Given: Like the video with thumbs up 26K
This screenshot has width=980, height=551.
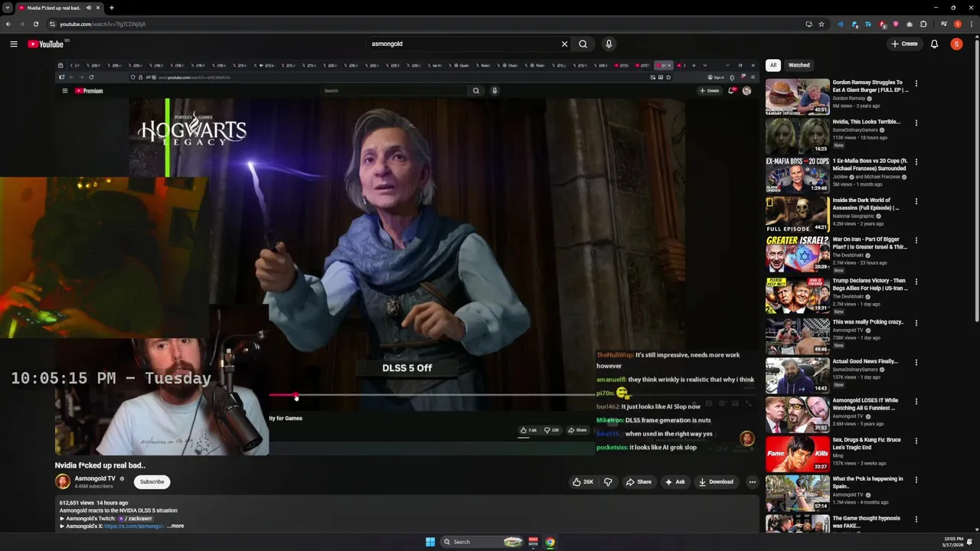Looking at the screenshot, I should click(x=583, y=482).
